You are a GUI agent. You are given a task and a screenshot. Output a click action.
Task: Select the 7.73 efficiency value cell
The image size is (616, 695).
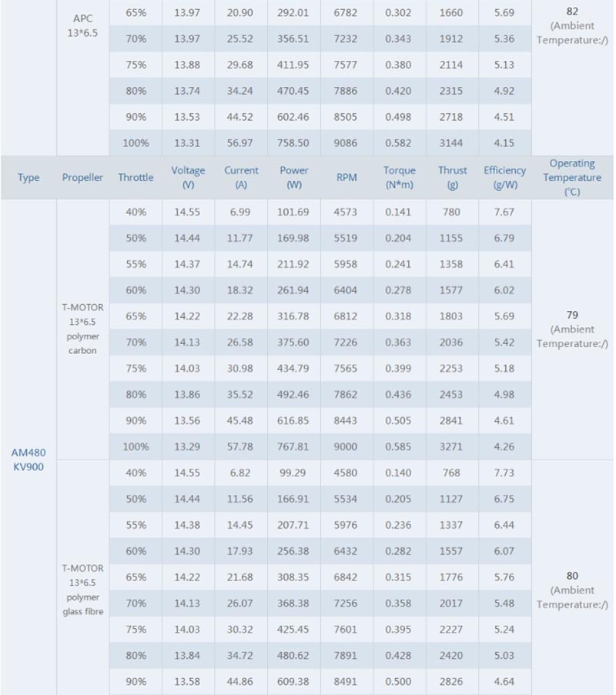[x=504, y=473]
